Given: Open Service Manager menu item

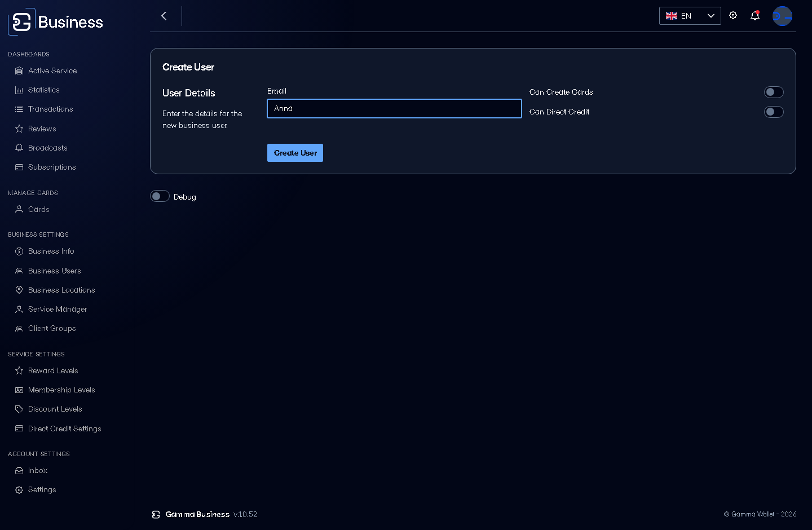Looking at the screenshot, I should [x=58, y=310].
